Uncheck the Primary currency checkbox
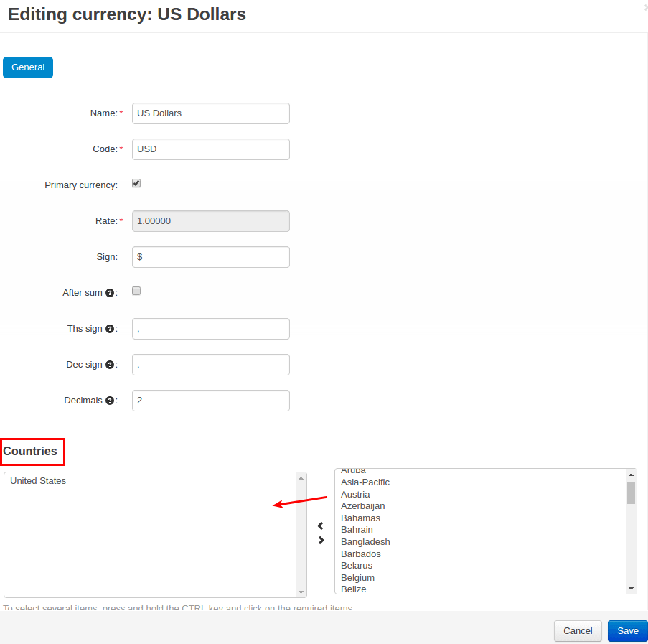Screen dimensions: 648x644 [x=136, y=184]
